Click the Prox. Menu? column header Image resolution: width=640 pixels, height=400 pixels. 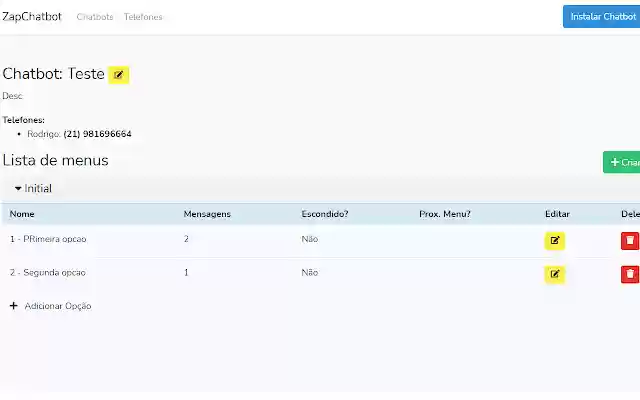tap(445, 214)
